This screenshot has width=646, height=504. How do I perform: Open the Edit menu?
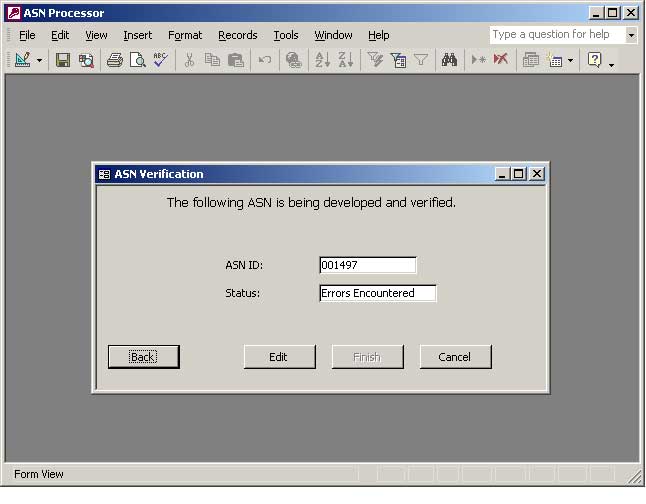point(60,35)
